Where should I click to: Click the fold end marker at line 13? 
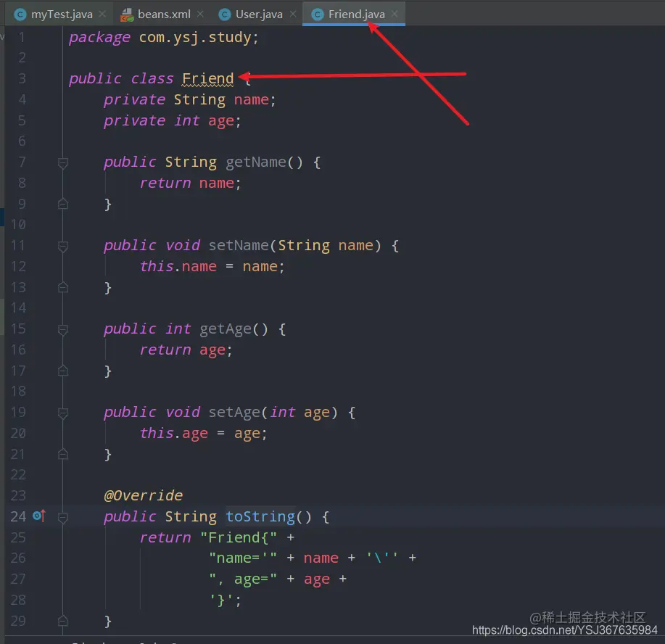[63, 288]
